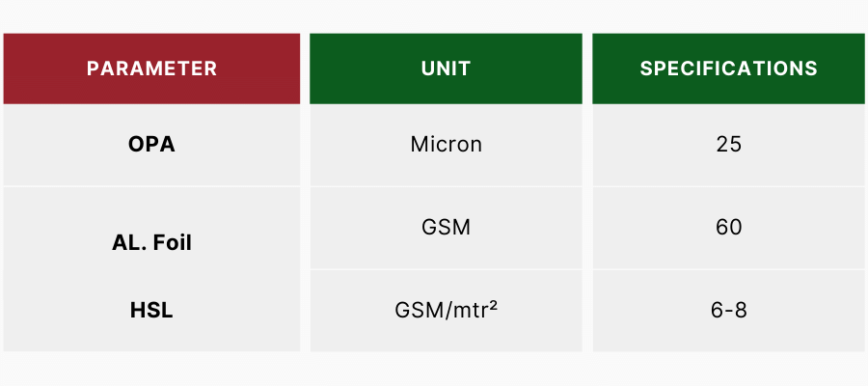This screenshot has width=868, height=386.
Task: Select the SPECIFICATIONS column header
Action: click(728, 69)
